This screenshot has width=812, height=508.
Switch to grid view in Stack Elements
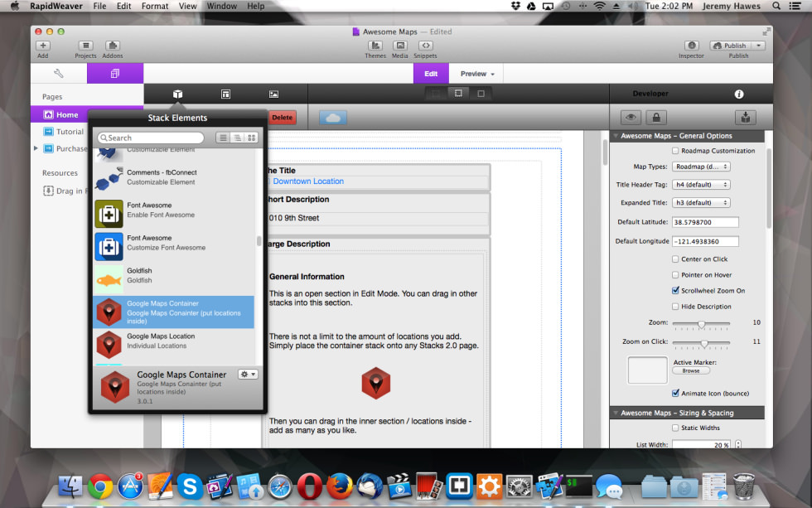pos(252,138)
